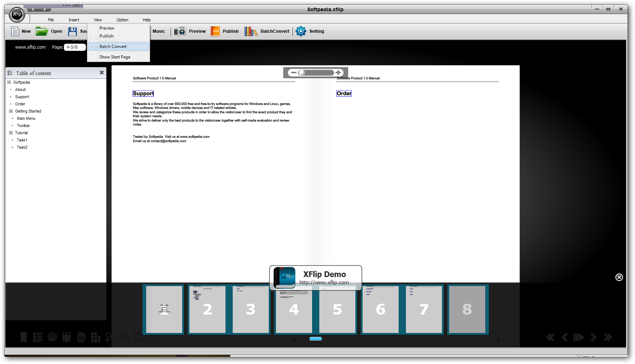
Task: Click the zoom in magnifier icon
Action: tap(110, 337)
